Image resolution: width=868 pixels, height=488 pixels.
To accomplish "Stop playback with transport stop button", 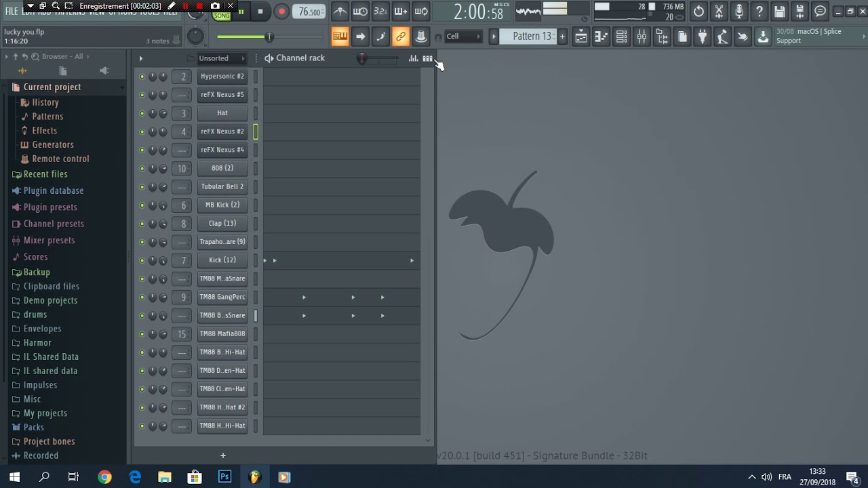I will coord(260,12).
